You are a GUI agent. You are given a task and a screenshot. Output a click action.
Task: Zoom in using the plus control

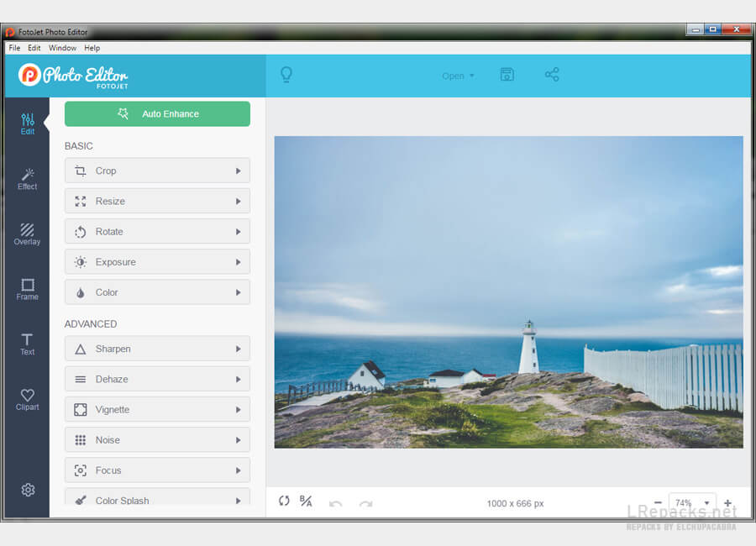click(727, 501)
